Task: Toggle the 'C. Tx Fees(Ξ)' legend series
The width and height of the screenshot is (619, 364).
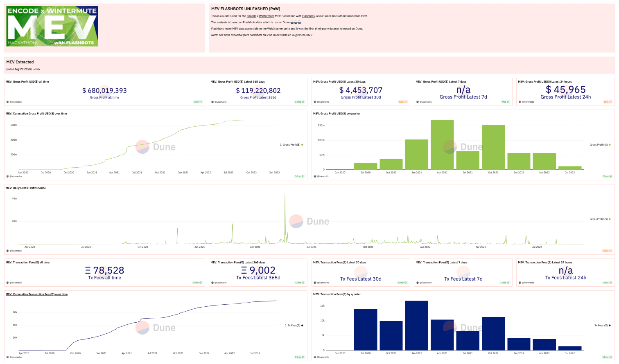Action: point(294,326)
